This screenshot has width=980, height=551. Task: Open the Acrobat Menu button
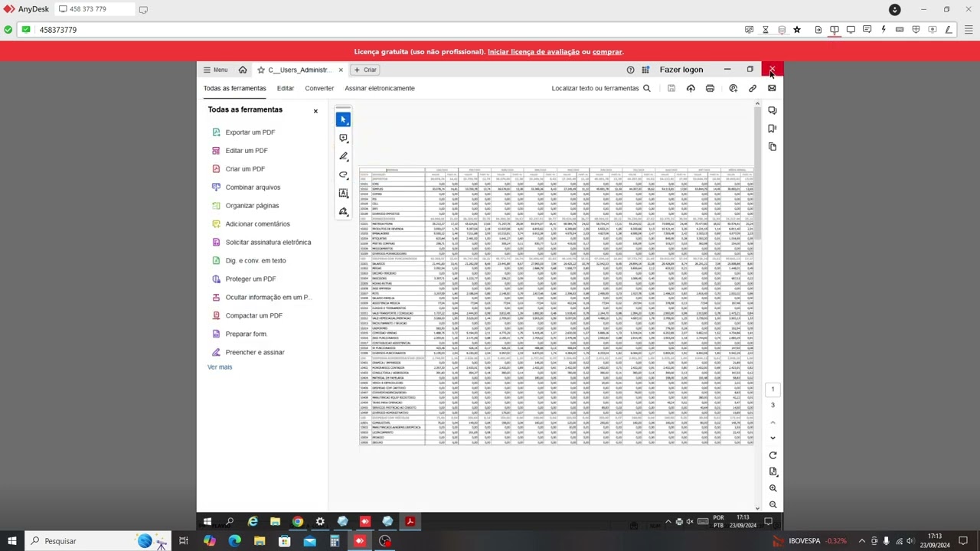(215, 70)
